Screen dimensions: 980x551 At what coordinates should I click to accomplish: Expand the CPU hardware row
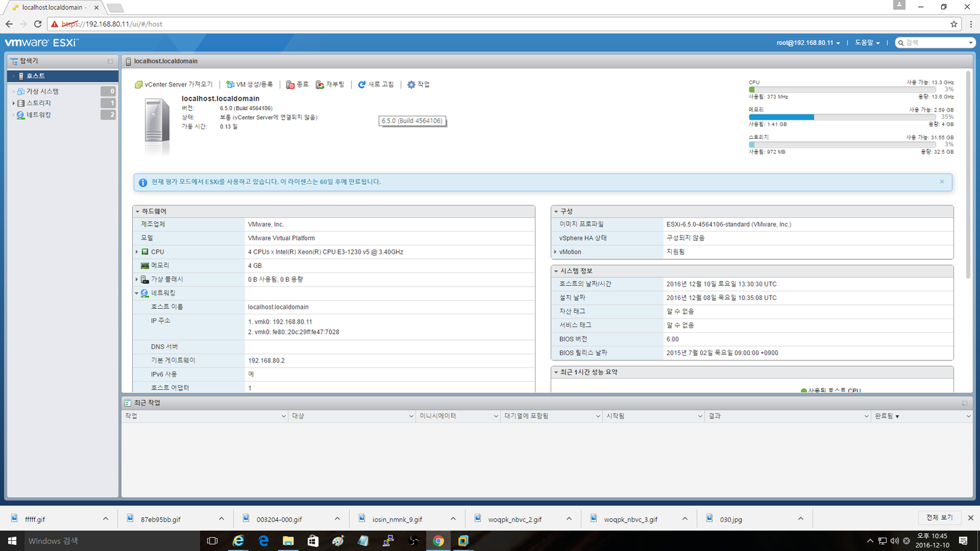click(x=137, y=252)
